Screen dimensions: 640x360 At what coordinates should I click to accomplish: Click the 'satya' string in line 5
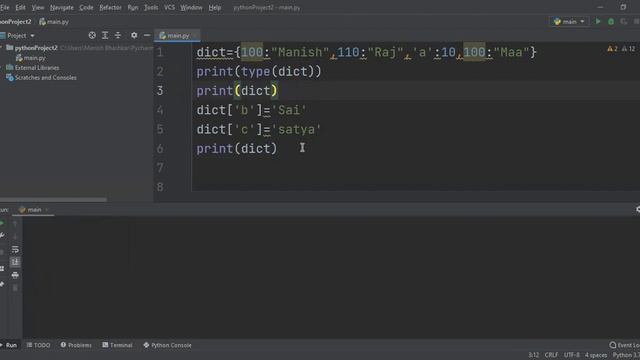(x=296, y=129)
